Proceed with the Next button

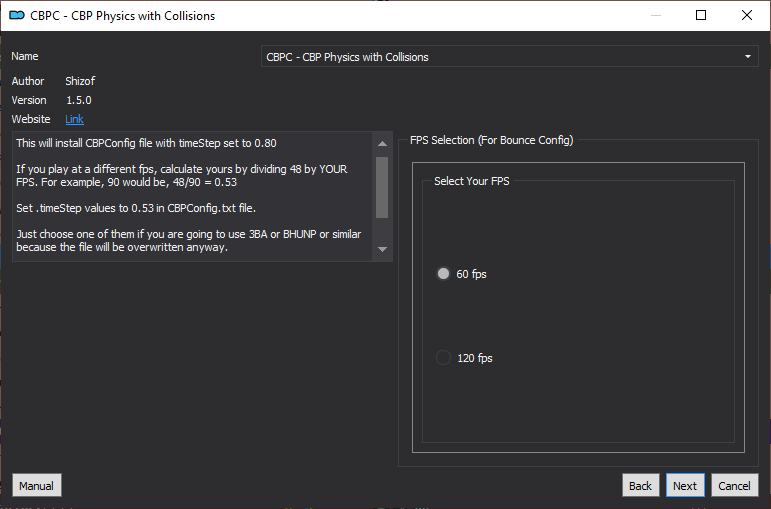[x=685, y=485]
